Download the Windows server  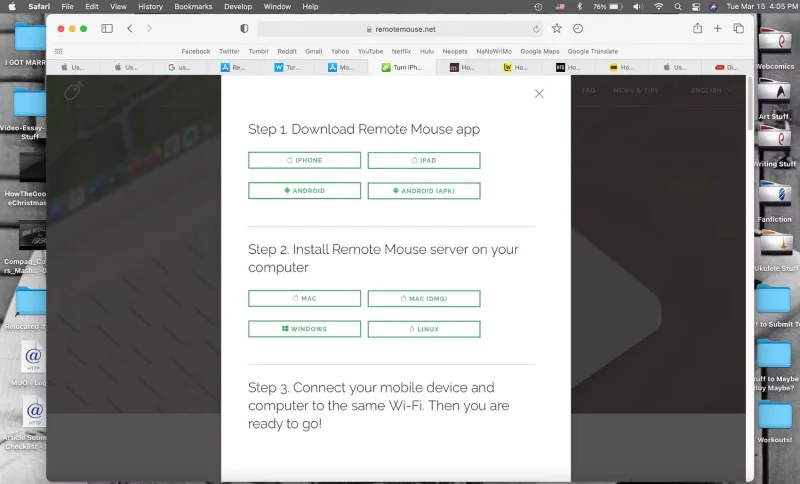tap(305, 329)
